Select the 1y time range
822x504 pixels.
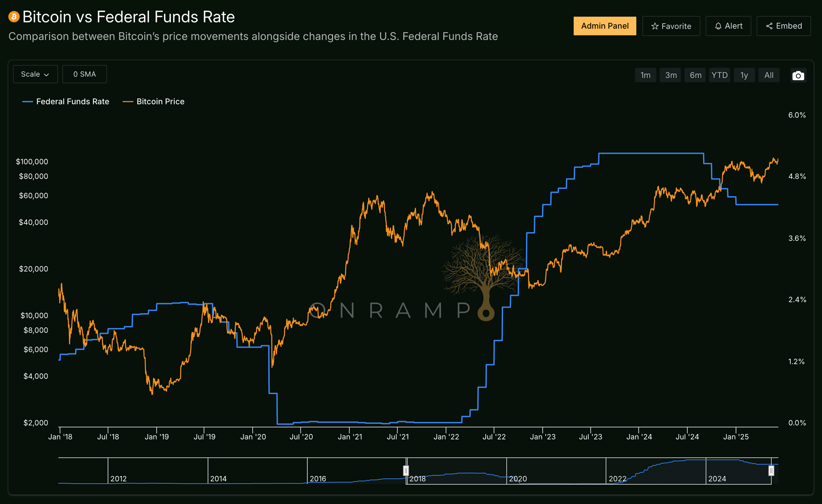[744, 75]
